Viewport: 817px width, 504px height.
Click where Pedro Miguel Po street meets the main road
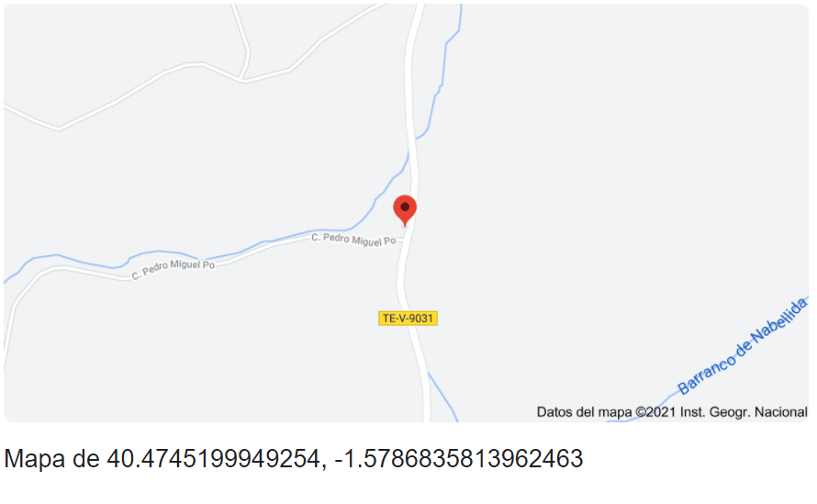[404, 241]
